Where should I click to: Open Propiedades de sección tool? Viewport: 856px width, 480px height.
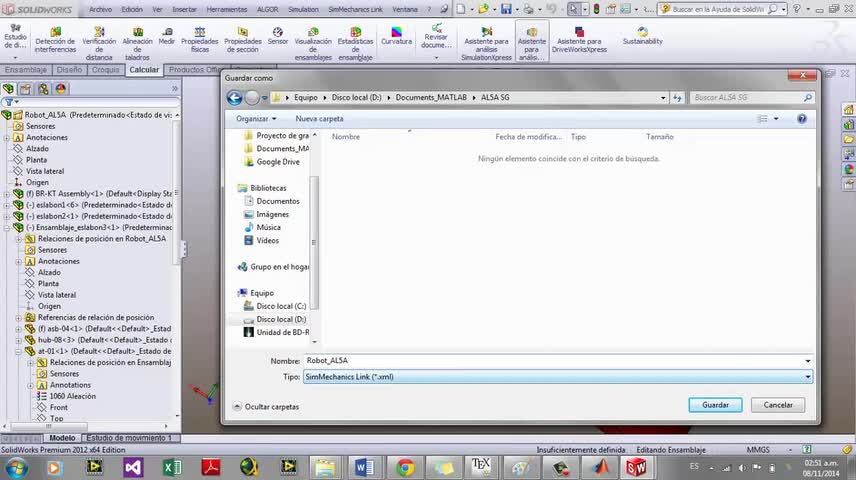(243, 40)
